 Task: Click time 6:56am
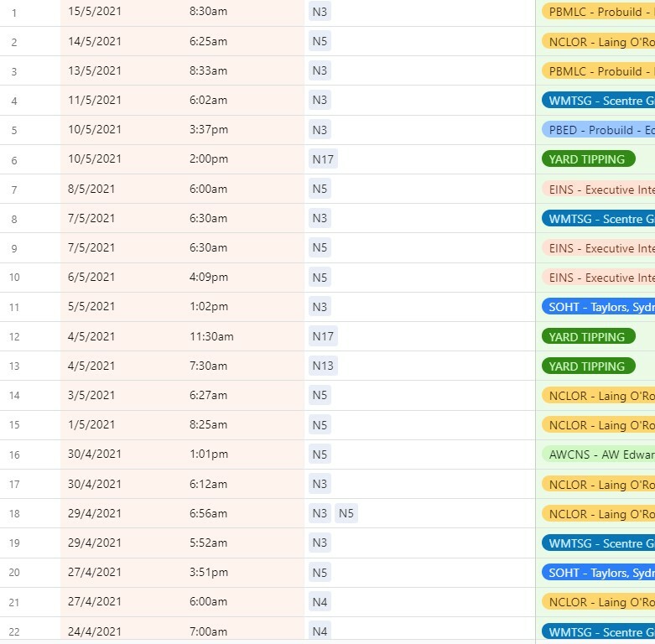(x=208, y=513)
